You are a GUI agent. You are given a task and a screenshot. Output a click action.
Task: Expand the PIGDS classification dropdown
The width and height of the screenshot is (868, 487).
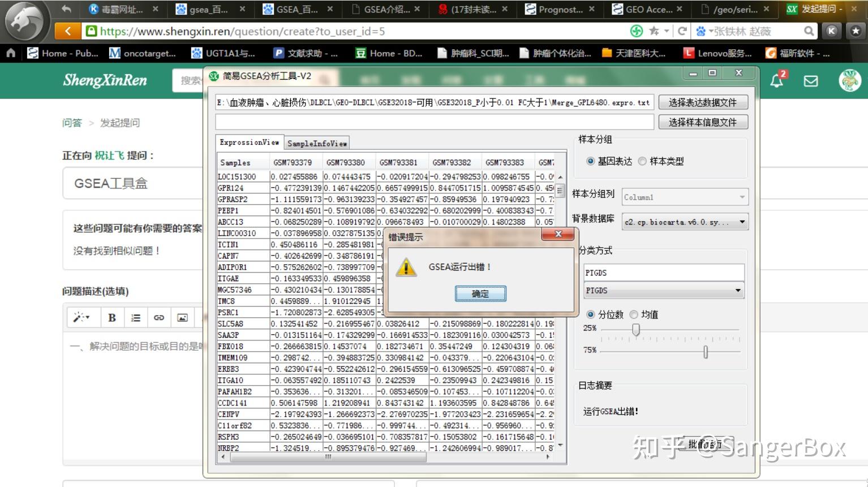737,290
